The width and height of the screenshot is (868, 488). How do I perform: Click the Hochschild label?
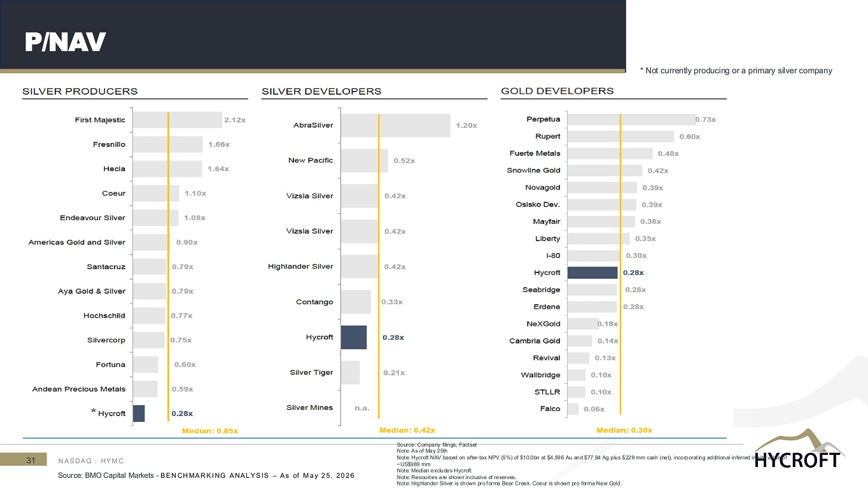click(104, 316)
